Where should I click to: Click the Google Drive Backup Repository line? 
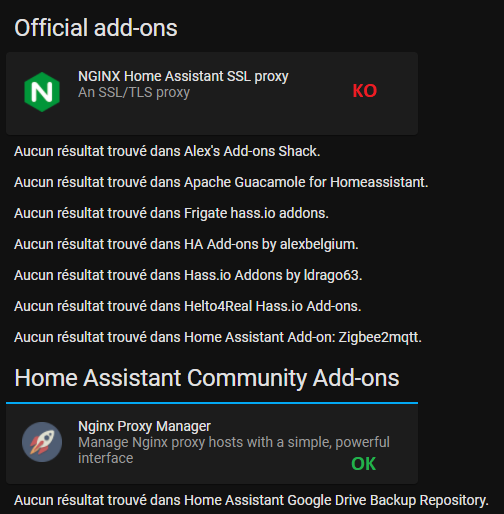click(x=251, y=500)
